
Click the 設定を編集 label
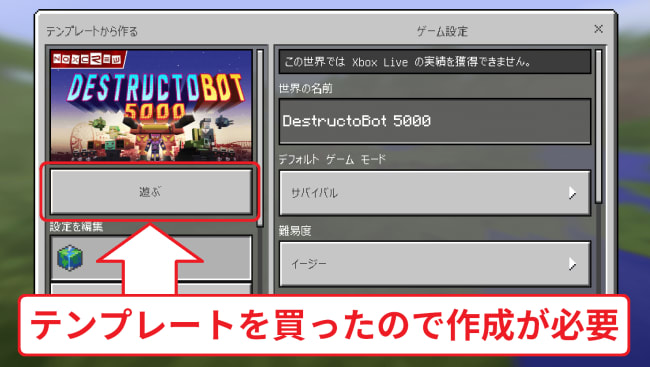tap(76, 227)
